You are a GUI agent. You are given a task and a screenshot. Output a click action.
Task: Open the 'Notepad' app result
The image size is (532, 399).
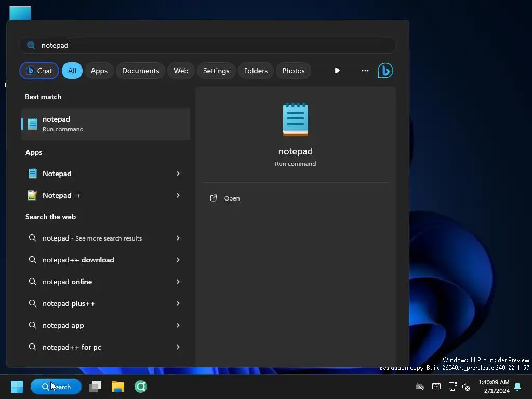105,174
